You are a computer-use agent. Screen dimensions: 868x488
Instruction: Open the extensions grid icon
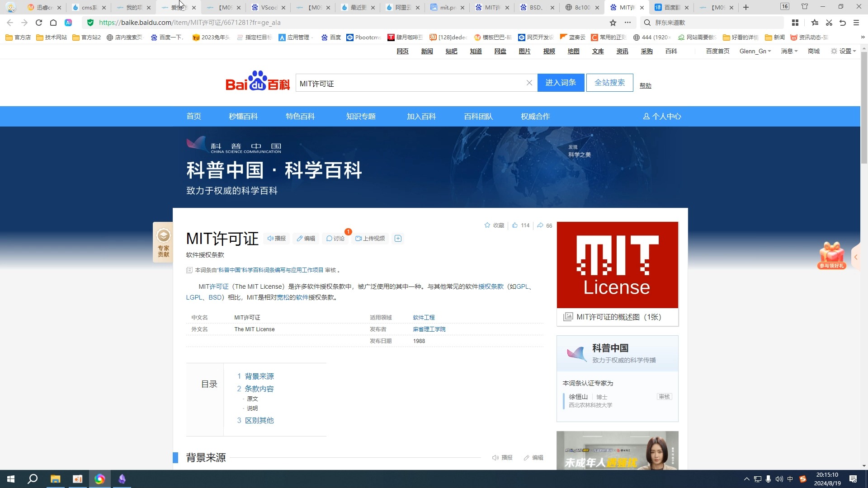tap(795, 23)
